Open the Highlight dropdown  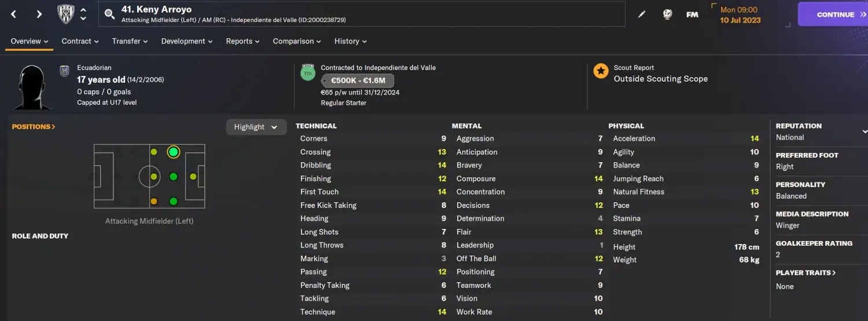coord(256,127)
